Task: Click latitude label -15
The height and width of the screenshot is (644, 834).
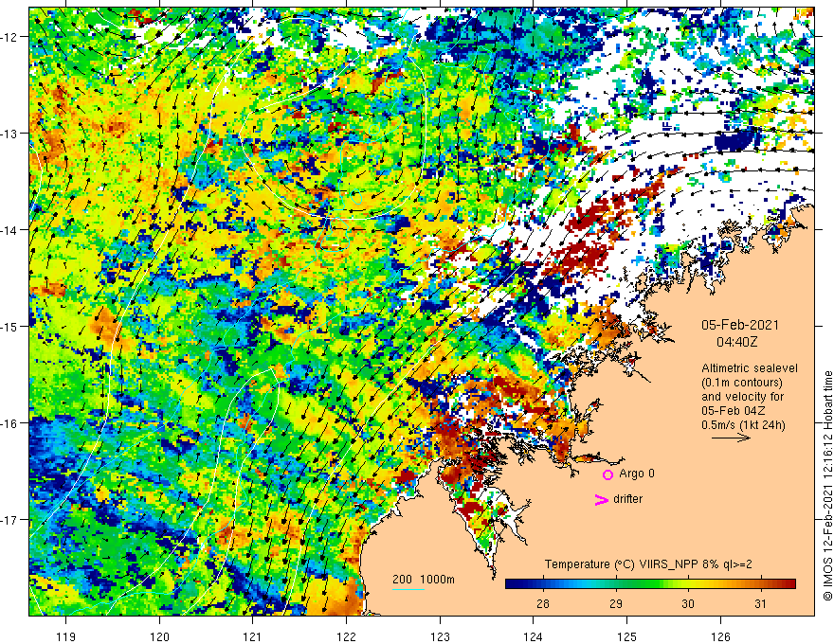Action: (x=9, y=326)
